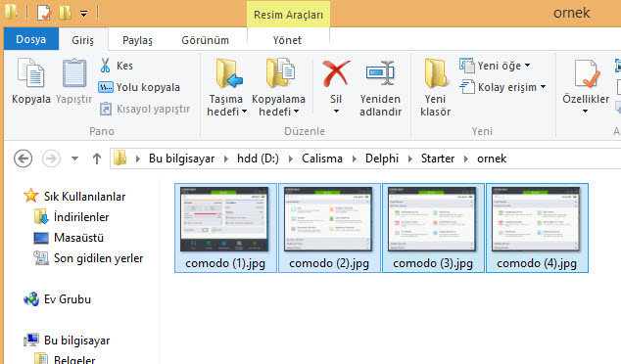Click Starter breadcrumb segment

[x=438, y=159]
